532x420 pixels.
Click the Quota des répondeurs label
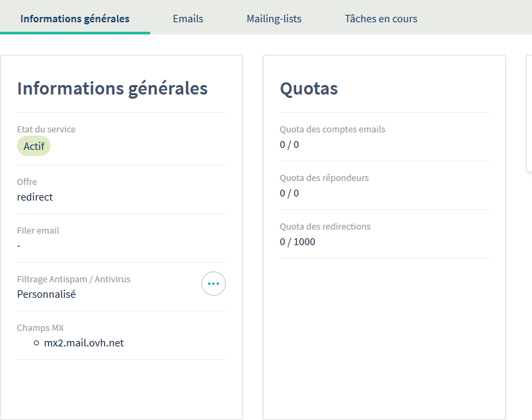pos(324,178)
